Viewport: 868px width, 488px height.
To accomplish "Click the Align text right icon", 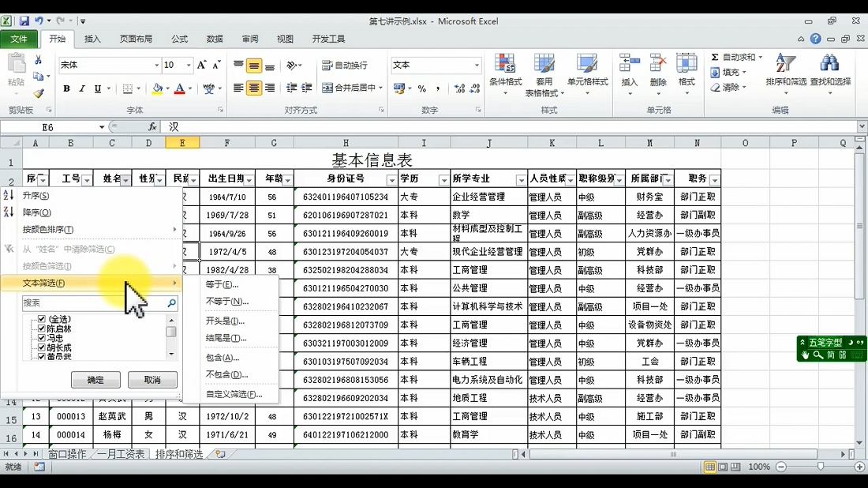I will coord(270,88).
